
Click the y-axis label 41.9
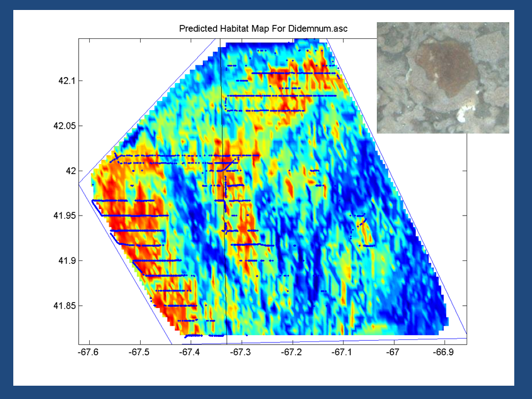pyautogui.click(x=66, y=260)
